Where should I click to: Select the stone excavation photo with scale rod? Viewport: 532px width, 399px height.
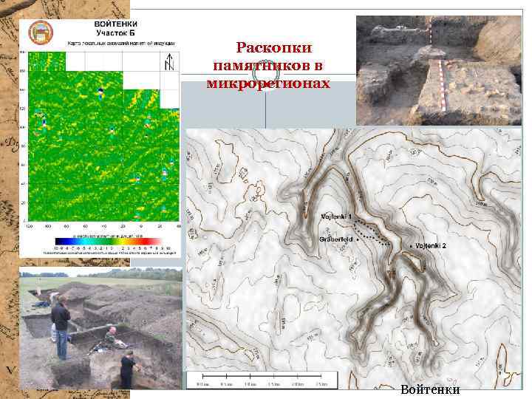(439, 71)
